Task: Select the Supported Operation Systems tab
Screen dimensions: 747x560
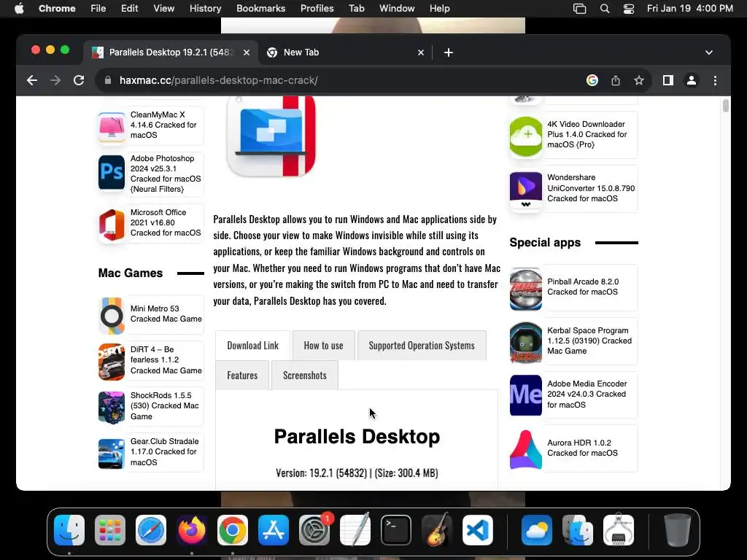Action: [422, 346]
